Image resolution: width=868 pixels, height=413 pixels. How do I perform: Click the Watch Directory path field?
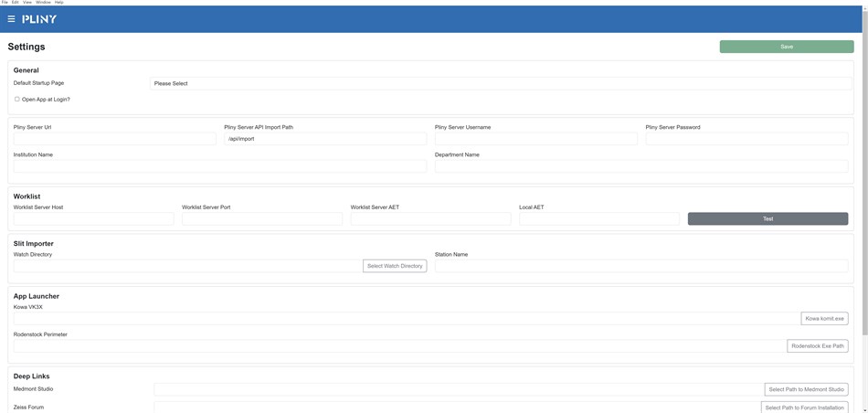tap(188, 266)
